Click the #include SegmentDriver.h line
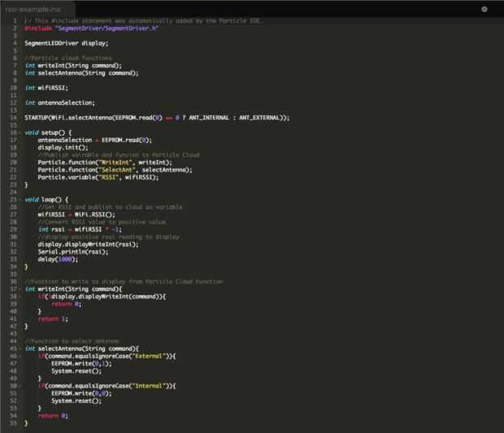The height and width of the screenshot is (433, 504). [x=92, y=28]
